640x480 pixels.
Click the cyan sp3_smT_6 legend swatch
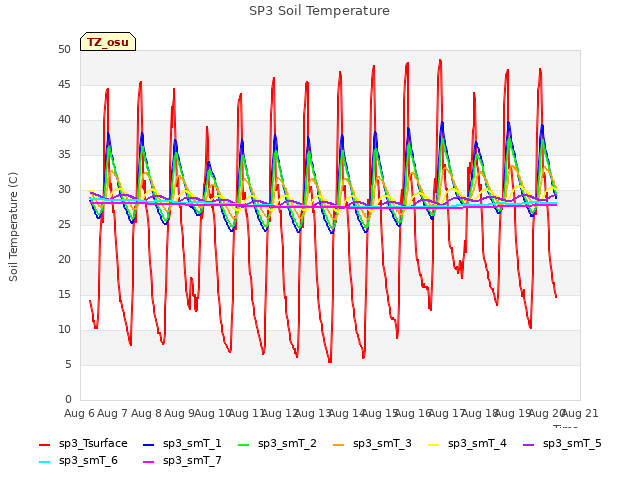pos(44,462)
